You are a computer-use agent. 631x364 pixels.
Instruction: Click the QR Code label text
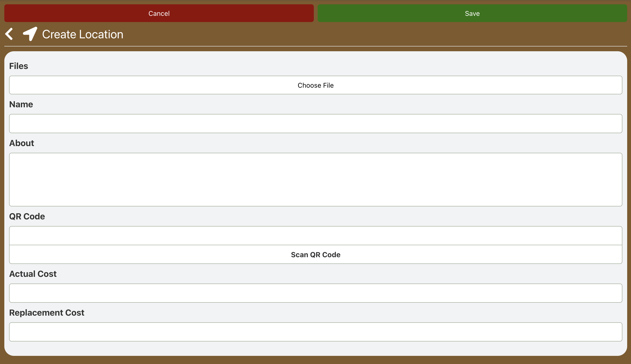click(x=27, y=216)
